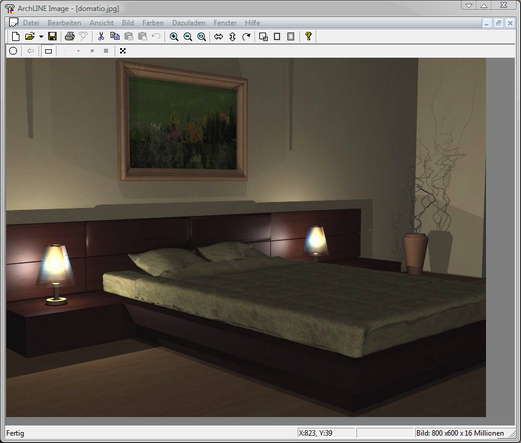Viewport: 521px width, 443px height.
Task: Click the copy icon
Action: (x=115, y=36)
